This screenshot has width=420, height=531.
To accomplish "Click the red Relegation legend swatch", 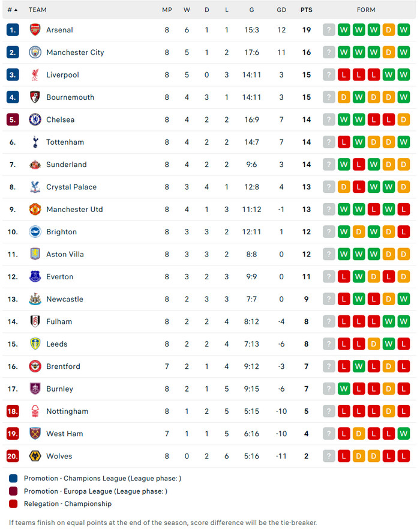I will point(14,504).
